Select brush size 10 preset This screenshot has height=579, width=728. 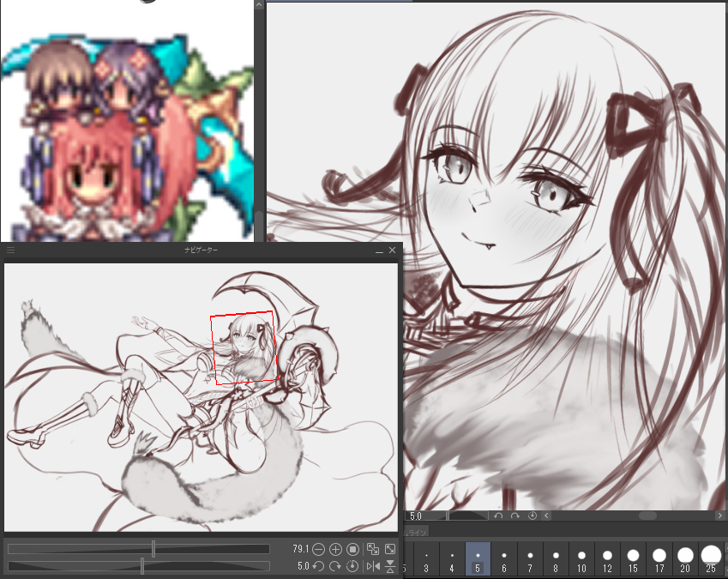pyautogui.click(x=581, y=559)
